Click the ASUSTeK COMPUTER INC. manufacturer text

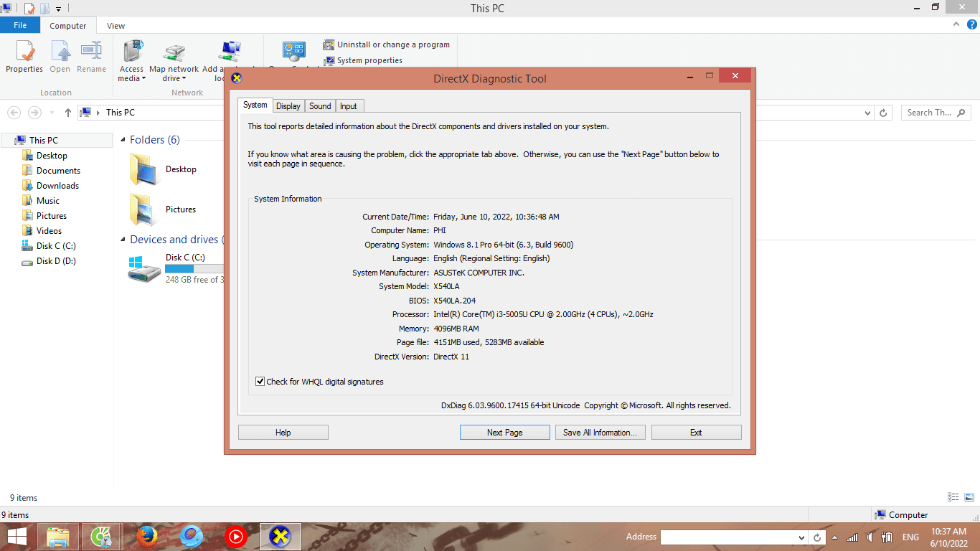click(479, 273)
